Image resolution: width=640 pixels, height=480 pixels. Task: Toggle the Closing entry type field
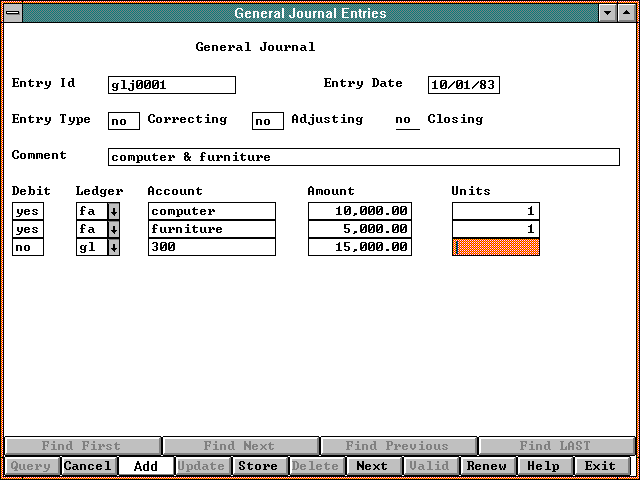406,121
